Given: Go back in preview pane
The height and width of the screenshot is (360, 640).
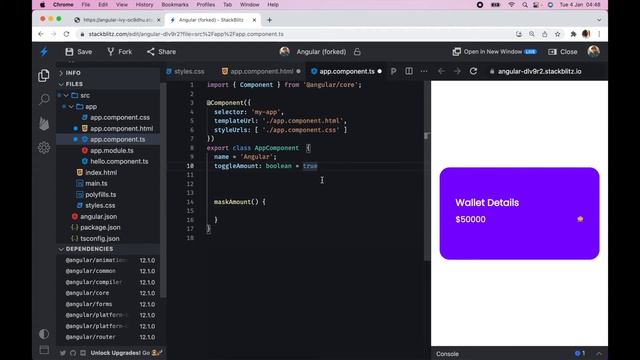Looking at the screenshot, I should tap(441, 71).
